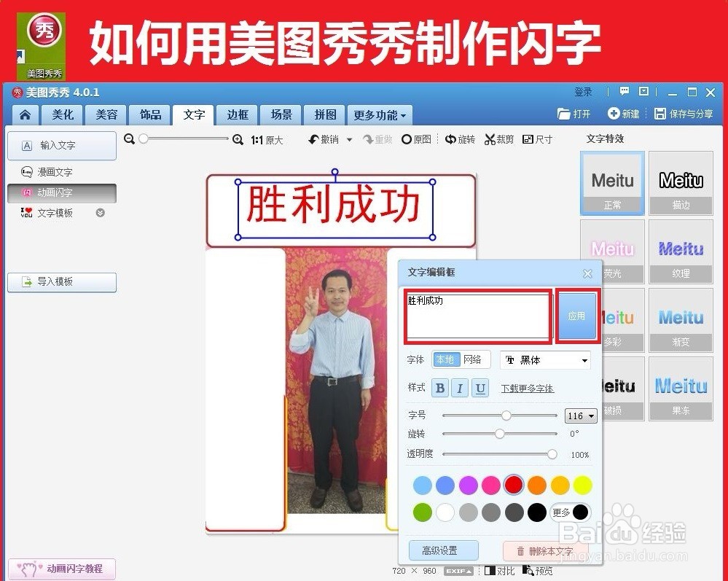Click the feedback message icon in title bar
Screen dimensions: 728x581
(x=625, y=92)
